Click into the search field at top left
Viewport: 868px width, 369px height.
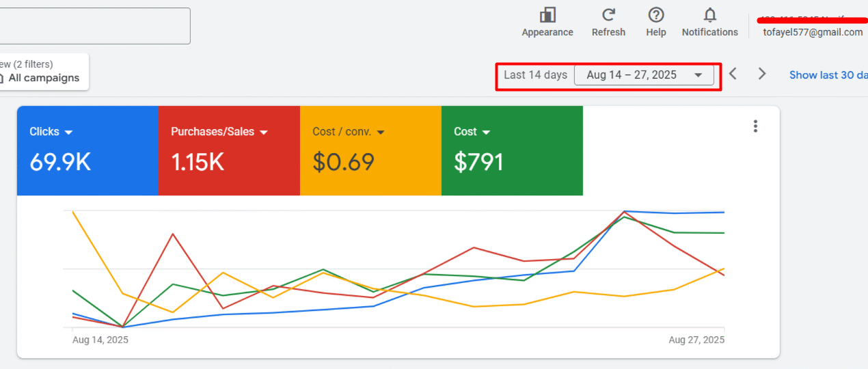pyautogui.click(x=94, y=26)
